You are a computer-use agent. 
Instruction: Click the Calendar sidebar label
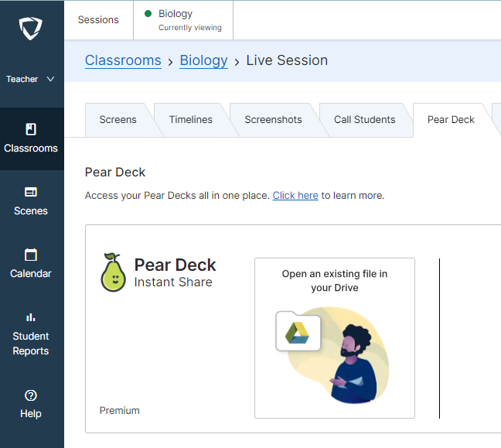tap(31, 274)
